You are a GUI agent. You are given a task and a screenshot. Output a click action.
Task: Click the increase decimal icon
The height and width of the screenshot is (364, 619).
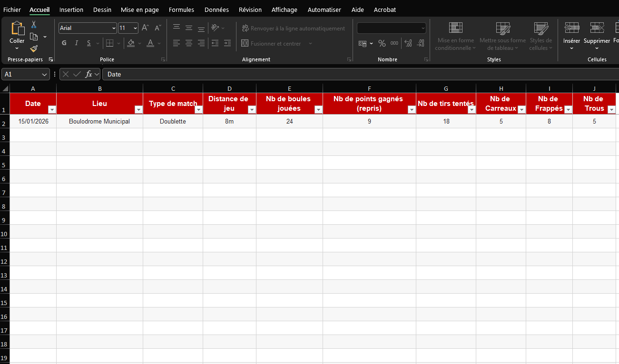click(408, 43)
